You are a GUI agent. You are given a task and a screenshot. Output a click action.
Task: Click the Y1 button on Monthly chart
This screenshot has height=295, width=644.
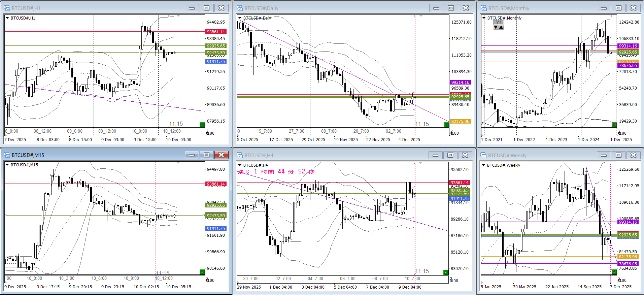coord(499,23)
